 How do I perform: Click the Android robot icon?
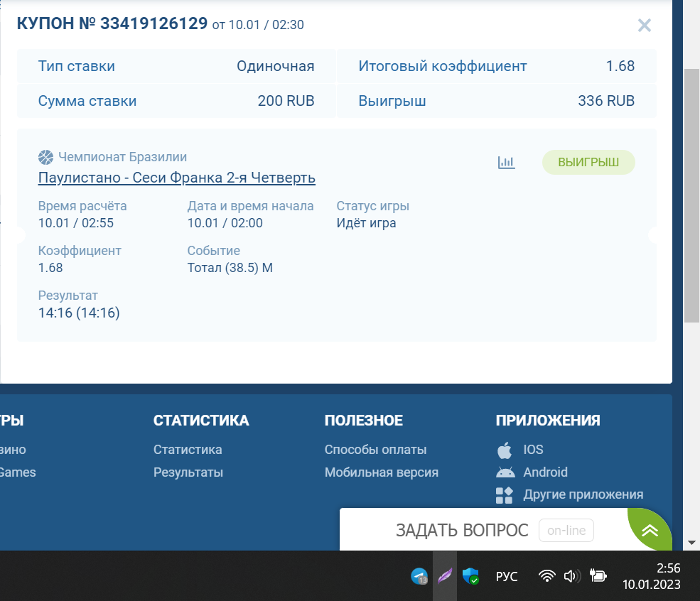(505, 472)
